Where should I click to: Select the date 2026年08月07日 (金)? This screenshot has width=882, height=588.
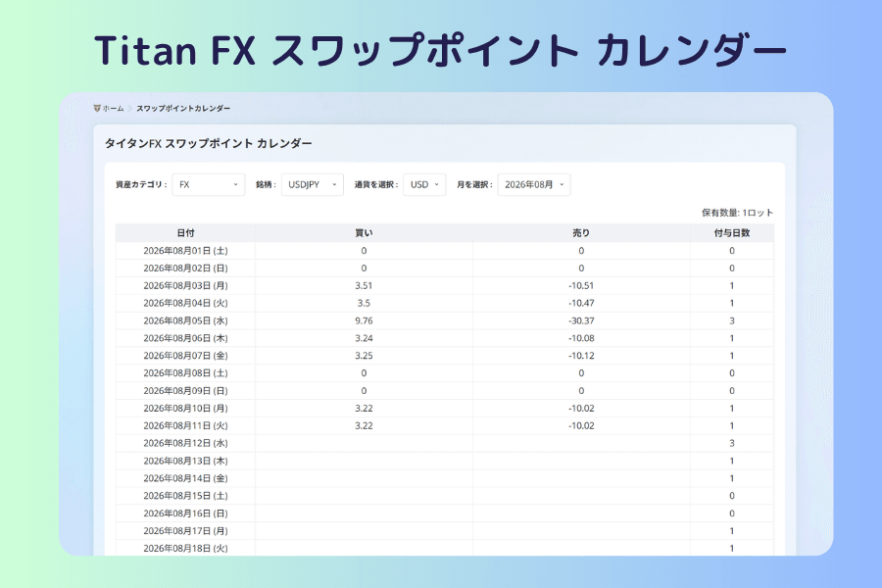coord(185,356)
